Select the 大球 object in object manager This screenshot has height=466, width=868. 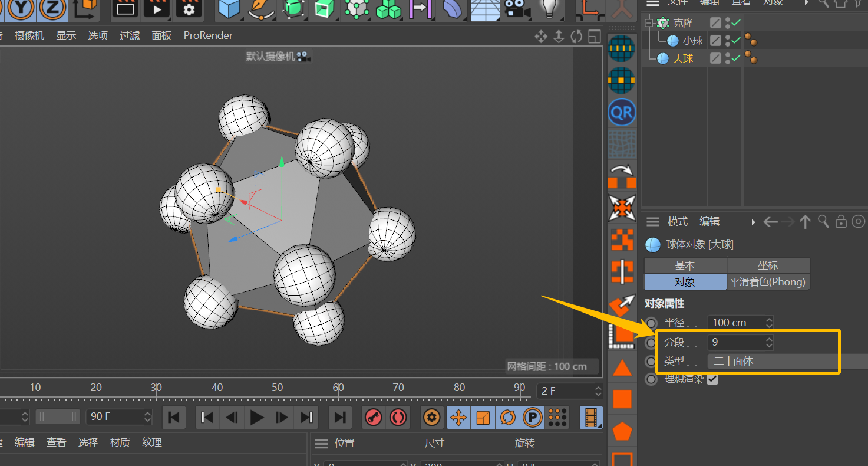click(x=683, y=58)
